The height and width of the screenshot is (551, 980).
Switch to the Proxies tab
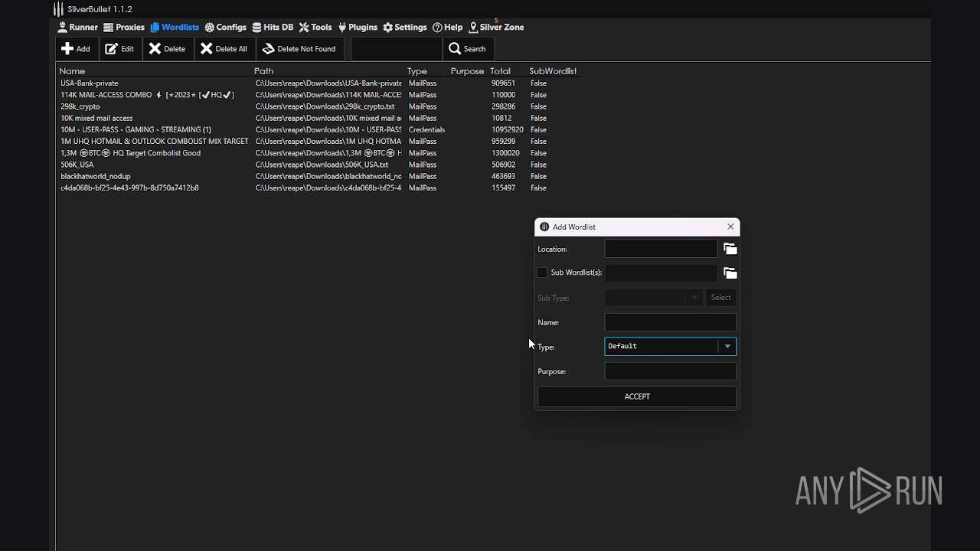pos(124,27)
